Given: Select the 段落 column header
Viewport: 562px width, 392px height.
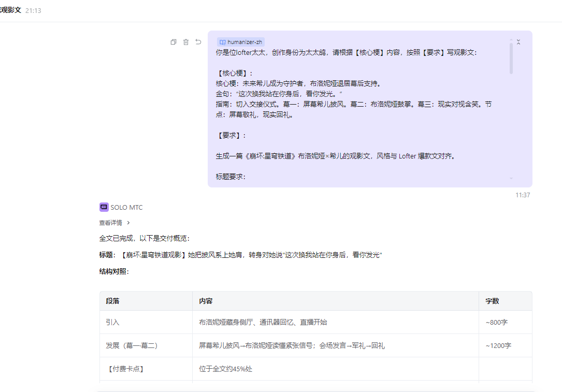Looking at the screenshot, I should coord(112,301).
